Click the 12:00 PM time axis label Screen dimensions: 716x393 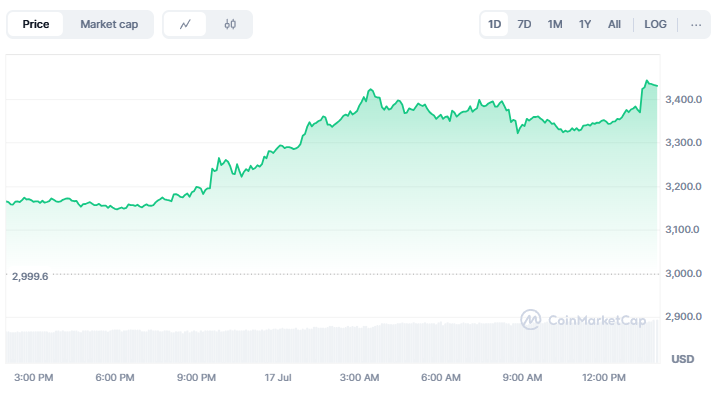tap(604, 377)
